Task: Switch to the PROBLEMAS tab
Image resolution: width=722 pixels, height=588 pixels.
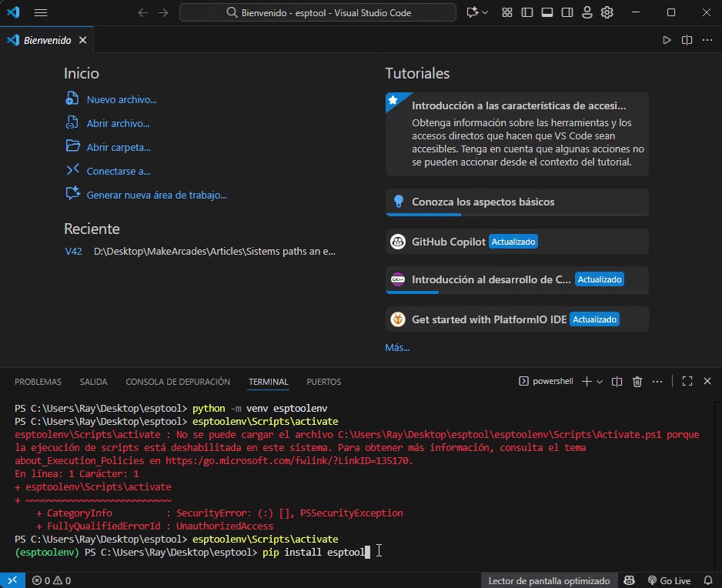Action: click(x=38, y=382)
